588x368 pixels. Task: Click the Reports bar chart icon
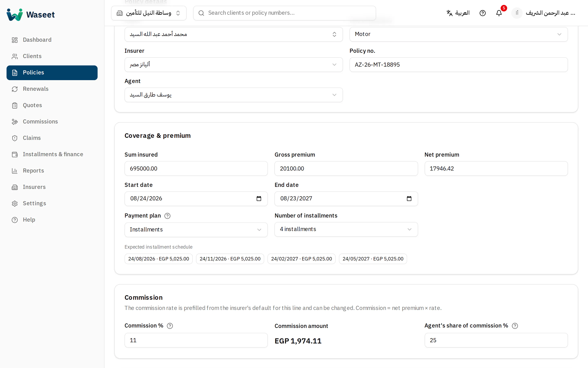pyautogui.click(x=15, y=171)
